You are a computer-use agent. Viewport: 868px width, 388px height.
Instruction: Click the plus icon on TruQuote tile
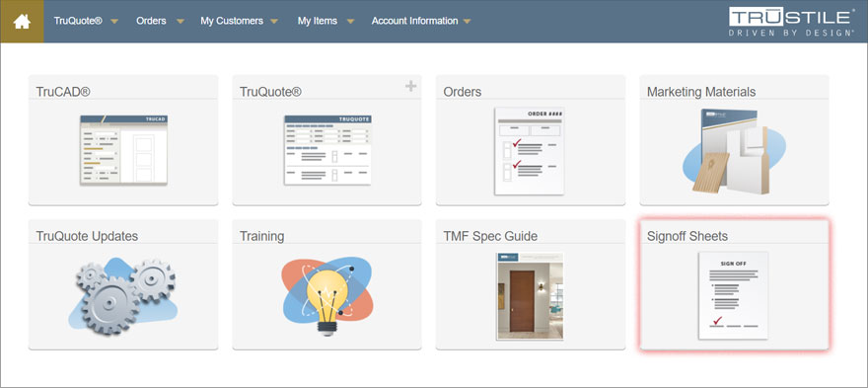410,86
